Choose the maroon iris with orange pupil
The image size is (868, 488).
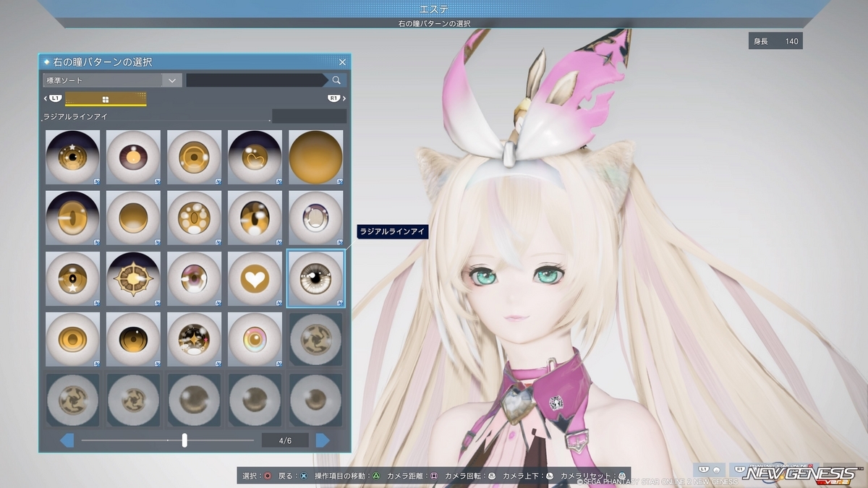point(134,157)
